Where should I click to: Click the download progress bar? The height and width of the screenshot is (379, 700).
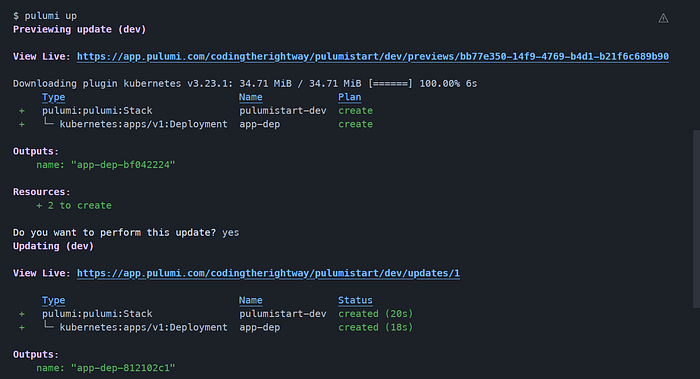[x=390, y=84]
